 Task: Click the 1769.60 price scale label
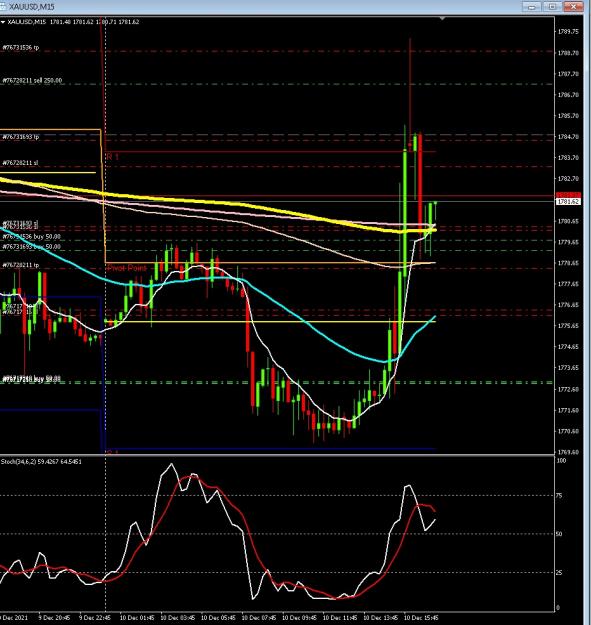coord(568,452)
